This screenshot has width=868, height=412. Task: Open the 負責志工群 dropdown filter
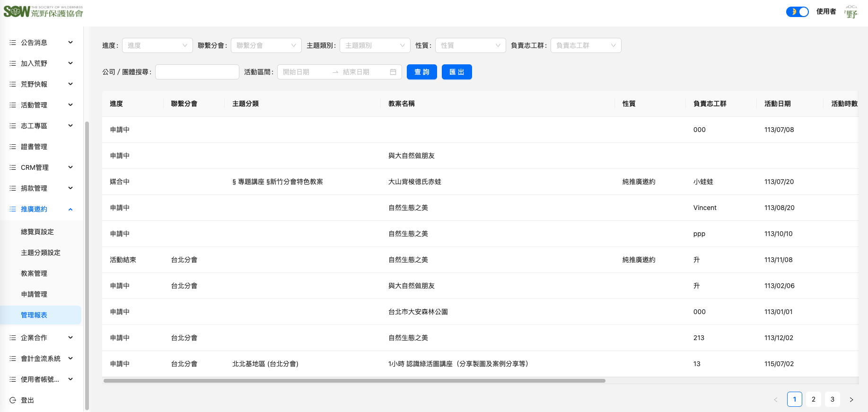pos(586,45)
